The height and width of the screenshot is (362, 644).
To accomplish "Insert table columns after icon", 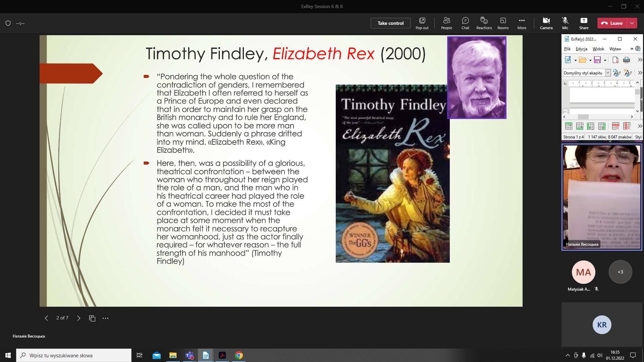I will pyautogui.click(x=602, y=126).
